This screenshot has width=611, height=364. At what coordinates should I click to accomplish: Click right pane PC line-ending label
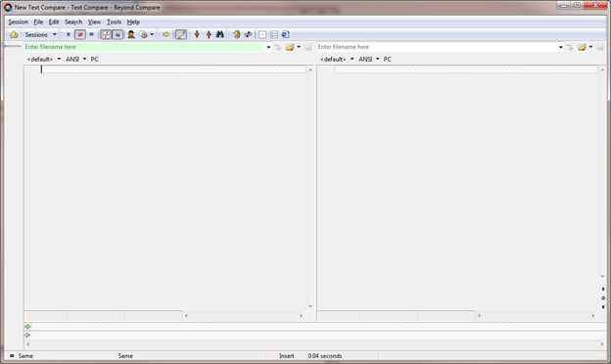388,59
